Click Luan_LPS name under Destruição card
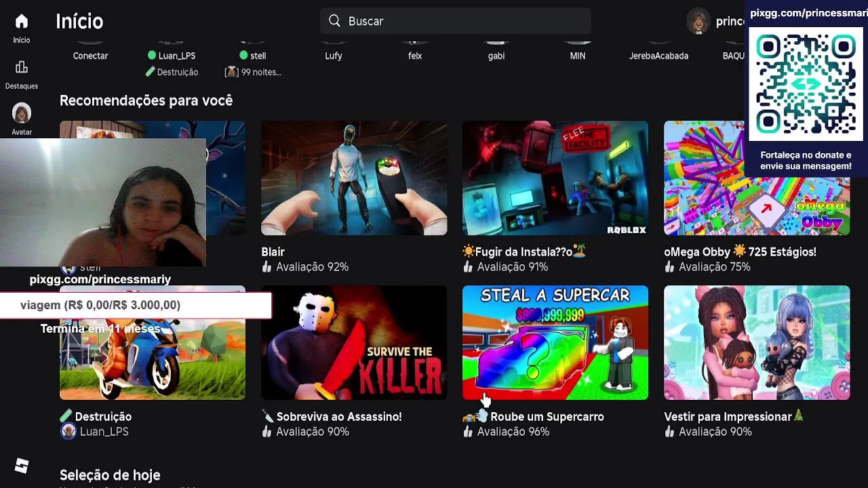Image resolution: width=868 pixels, height=488 pixels. [104, 432]
